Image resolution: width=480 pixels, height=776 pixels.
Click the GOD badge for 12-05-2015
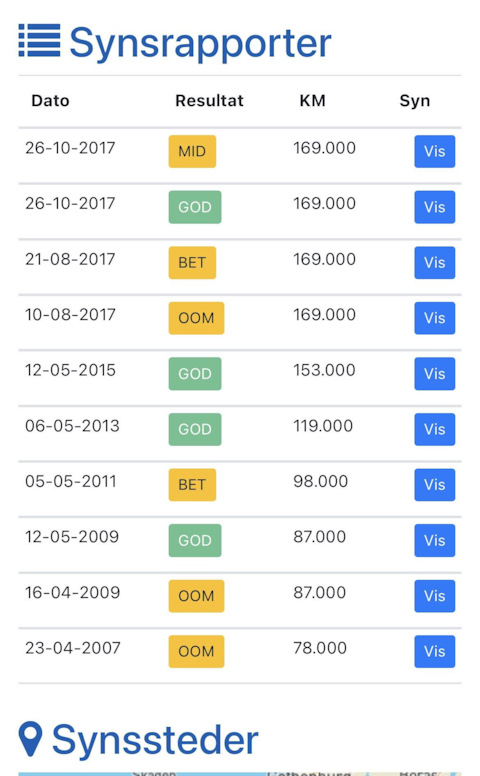195,374
